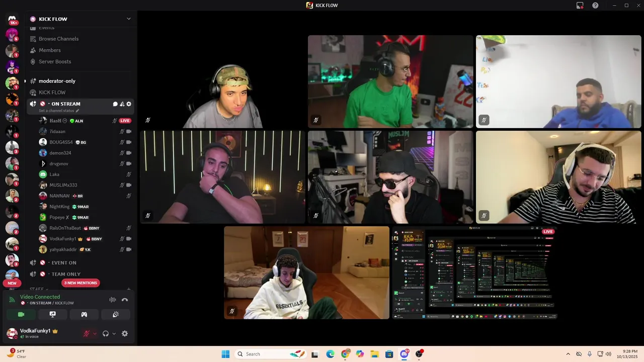Open ON STREAM channel settings gear
Image resolution: width=644 pixels, height=362 pixels.
[129, 104]
